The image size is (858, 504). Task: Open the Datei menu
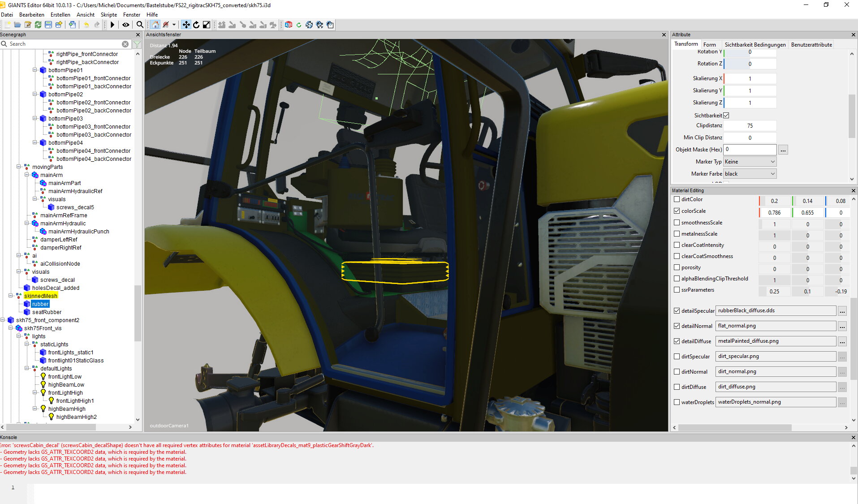[x=7, y=14]
